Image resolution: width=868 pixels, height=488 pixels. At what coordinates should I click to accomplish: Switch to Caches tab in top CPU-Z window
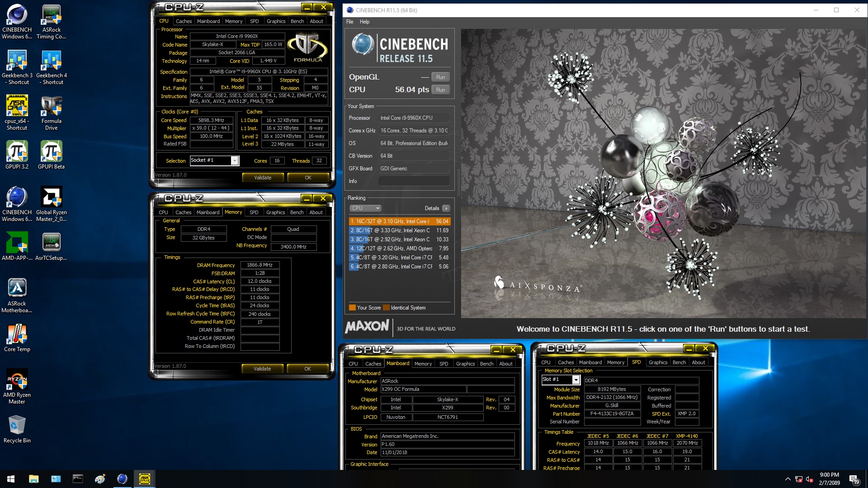point(184,21)
